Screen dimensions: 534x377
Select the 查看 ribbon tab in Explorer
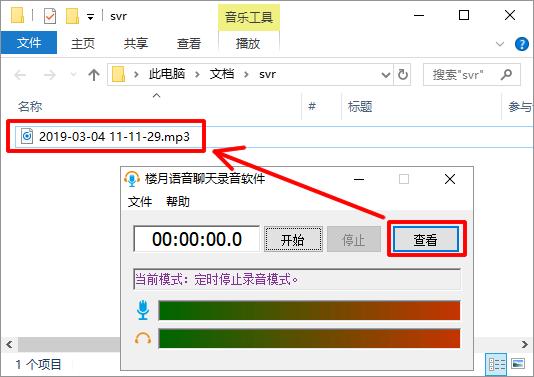point(188,43)
